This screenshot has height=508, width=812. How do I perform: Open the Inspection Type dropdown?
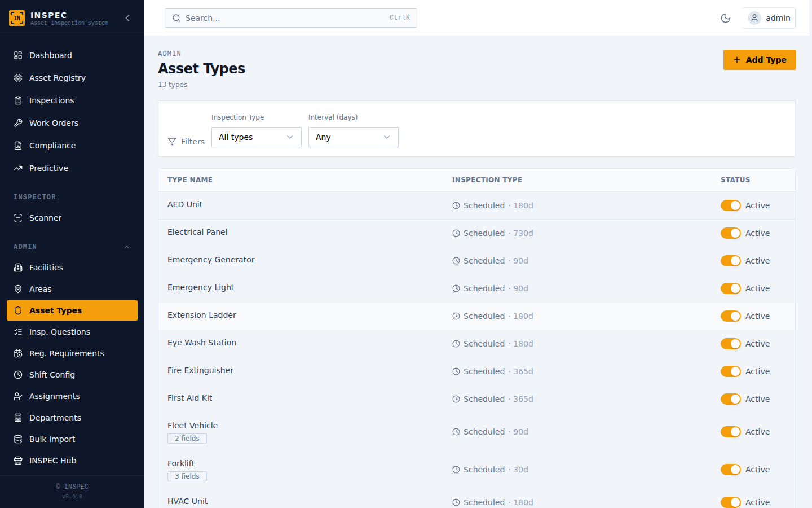[x=257, y=137]
